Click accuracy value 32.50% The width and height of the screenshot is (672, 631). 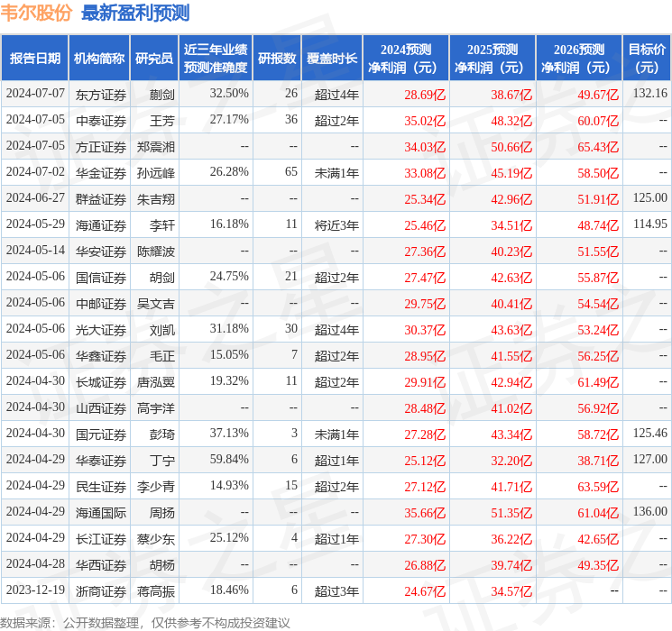[x=229, y=93]
